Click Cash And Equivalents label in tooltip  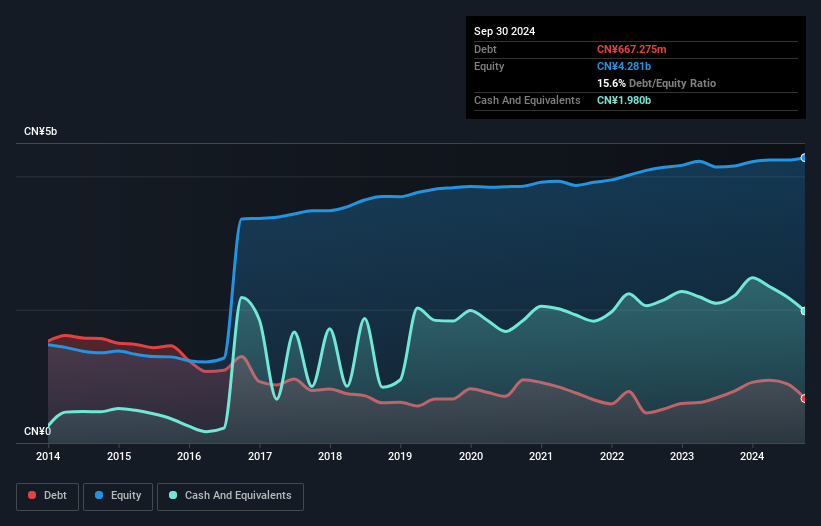(x=527, y=100)
